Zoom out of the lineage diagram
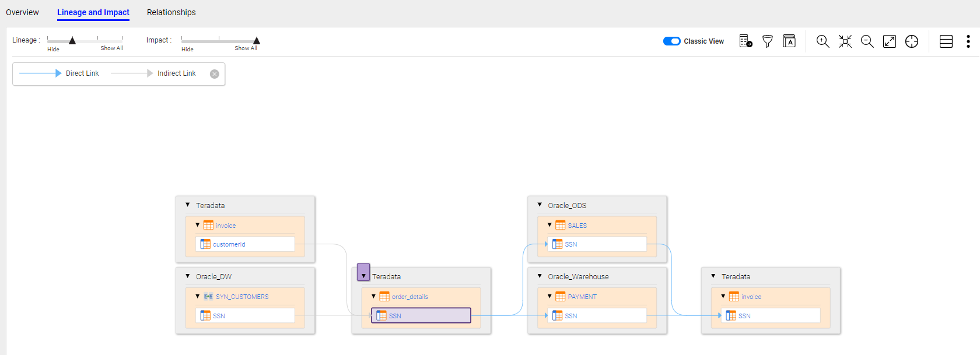The height and width of the screenshot is (355, 980). click(x=867, y=41)
